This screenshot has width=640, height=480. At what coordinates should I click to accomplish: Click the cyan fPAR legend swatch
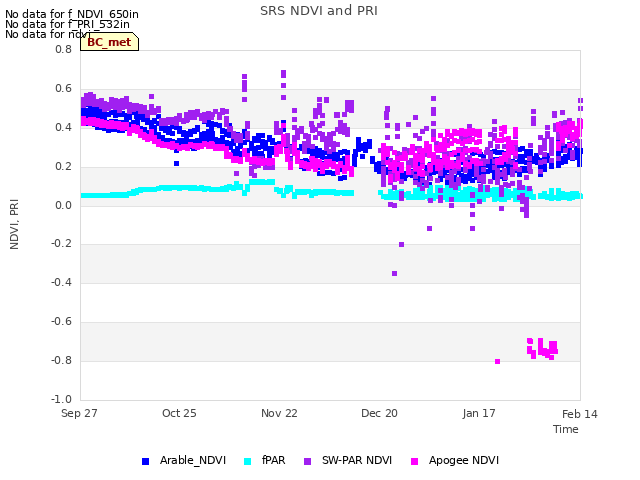pyautogui.click(x=247, y=461)
